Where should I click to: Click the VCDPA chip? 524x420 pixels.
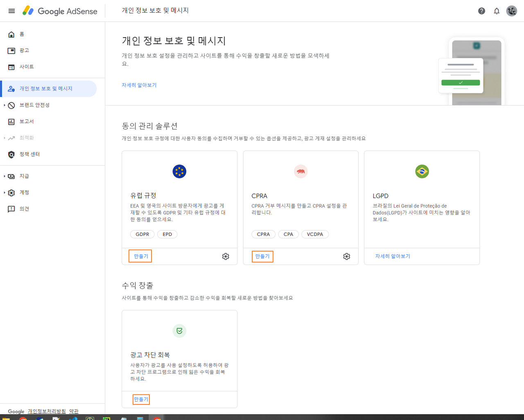[315, 234]
